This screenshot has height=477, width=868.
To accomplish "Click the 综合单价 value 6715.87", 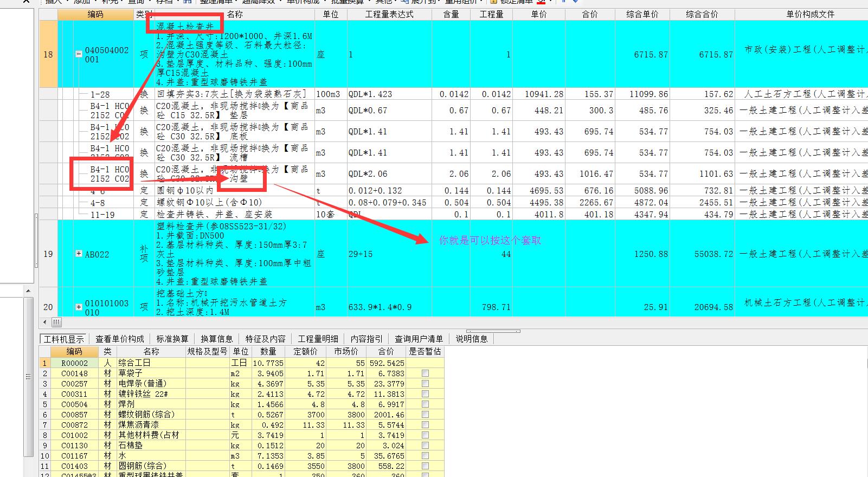I will click(651, 55).
